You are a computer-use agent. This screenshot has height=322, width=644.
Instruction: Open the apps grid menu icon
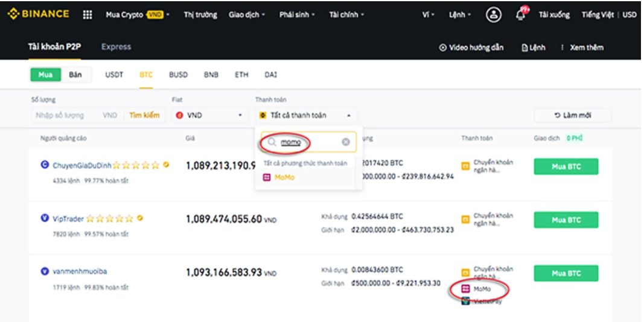(88, 14)
